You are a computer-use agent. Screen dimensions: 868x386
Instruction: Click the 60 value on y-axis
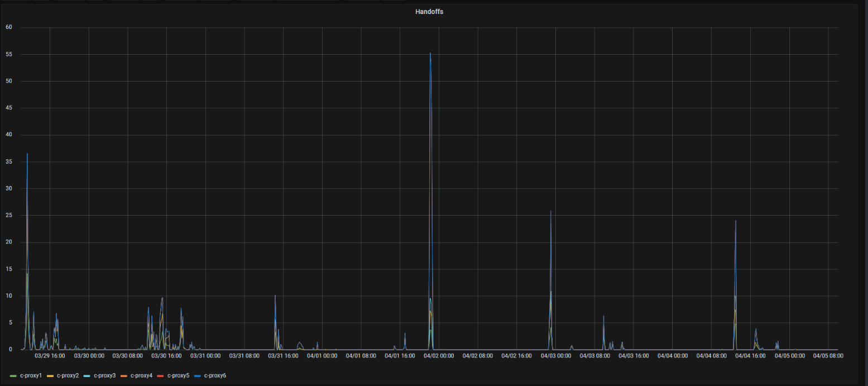[9, 27]
